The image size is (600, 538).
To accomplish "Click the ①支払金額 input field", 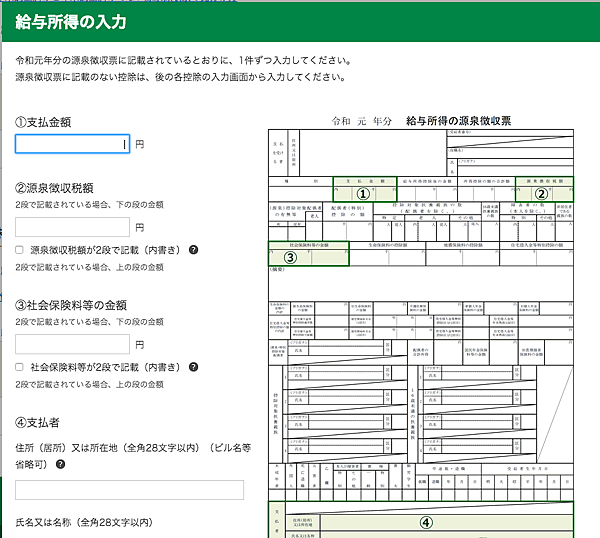I will tap(72, 144).
